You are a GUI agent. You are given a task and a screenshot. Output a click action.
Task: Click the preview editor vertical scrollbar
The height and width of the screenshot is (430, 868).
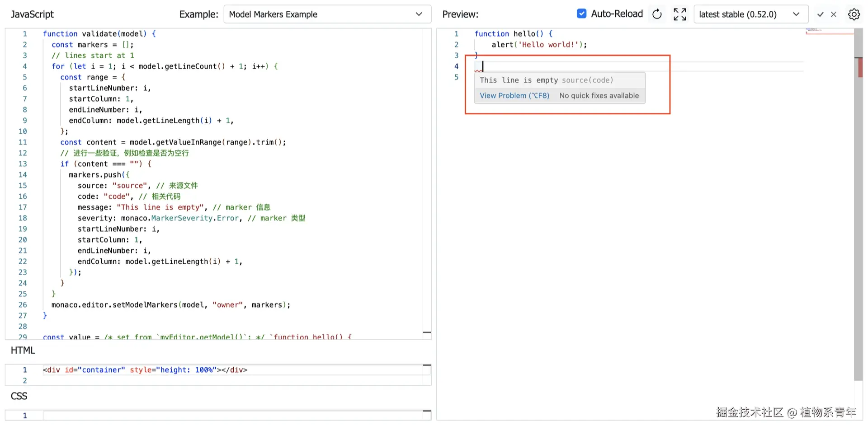(x=858, y=226)
